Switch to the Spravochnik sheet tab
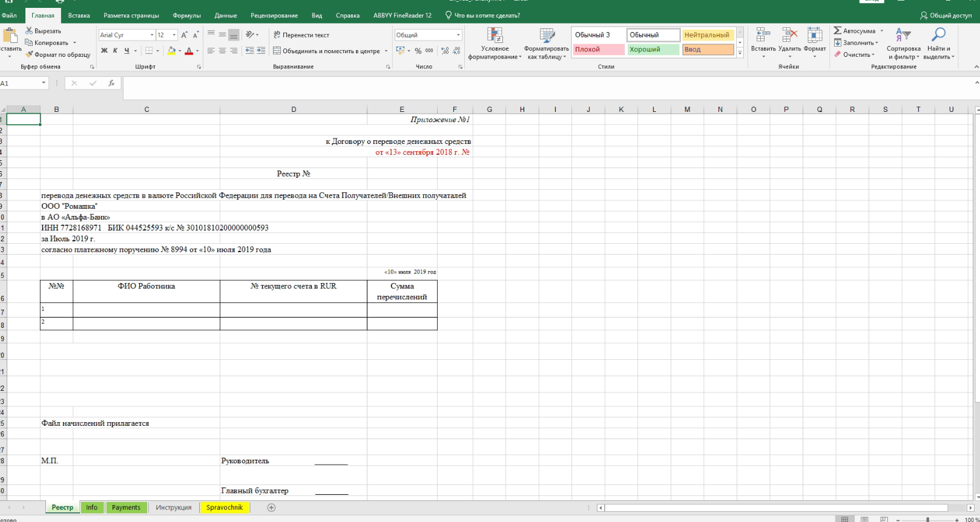 coord(225,507)
